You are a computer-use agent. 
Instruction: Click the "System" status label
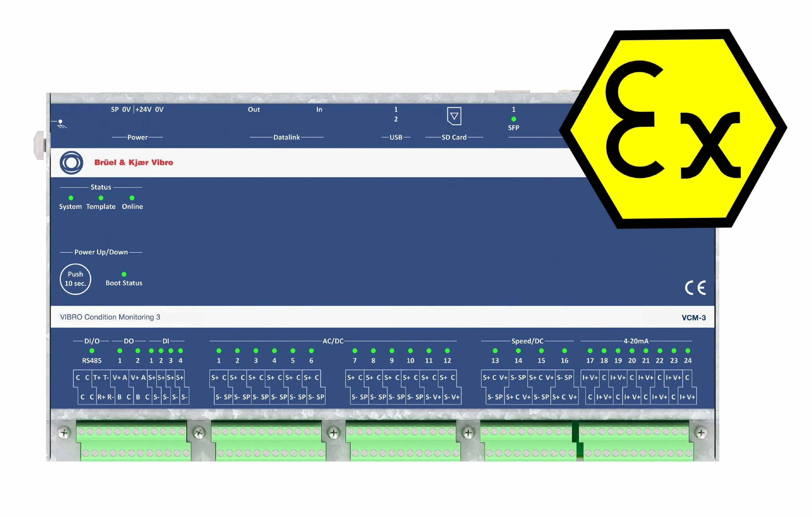click(70, 207)
